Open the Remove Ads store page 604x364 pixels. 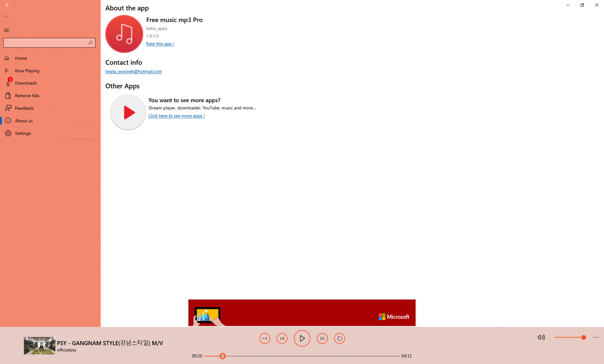[x=27, y=96]
